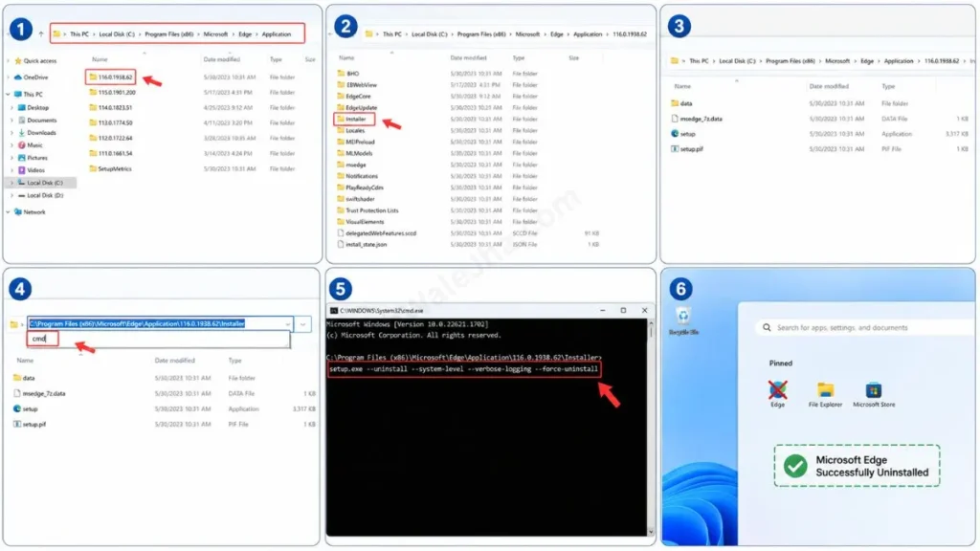Expand the Music tree chevron
This screenshot has height=551, width=980.
click(12, 145)
